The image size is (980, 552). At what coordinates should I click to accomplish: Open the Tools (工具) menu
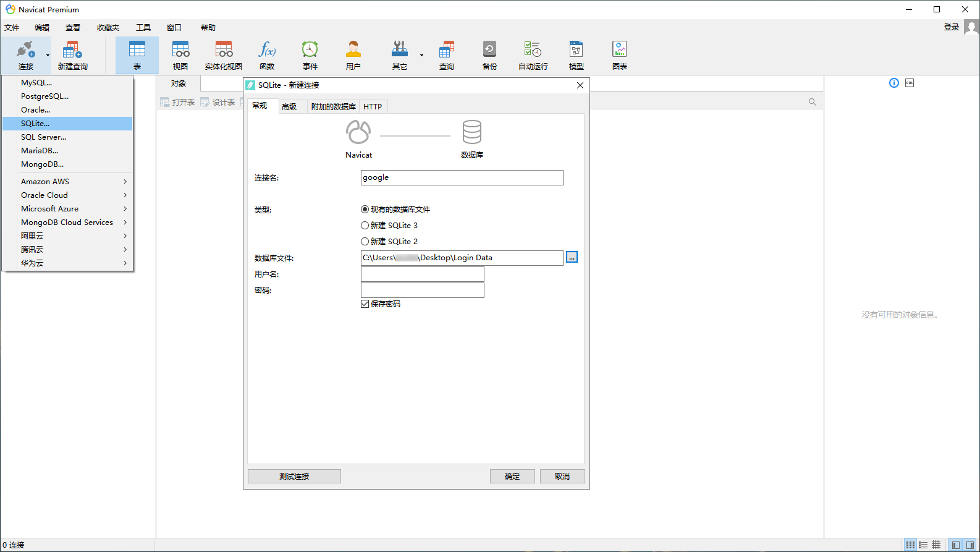pos(143,28)
